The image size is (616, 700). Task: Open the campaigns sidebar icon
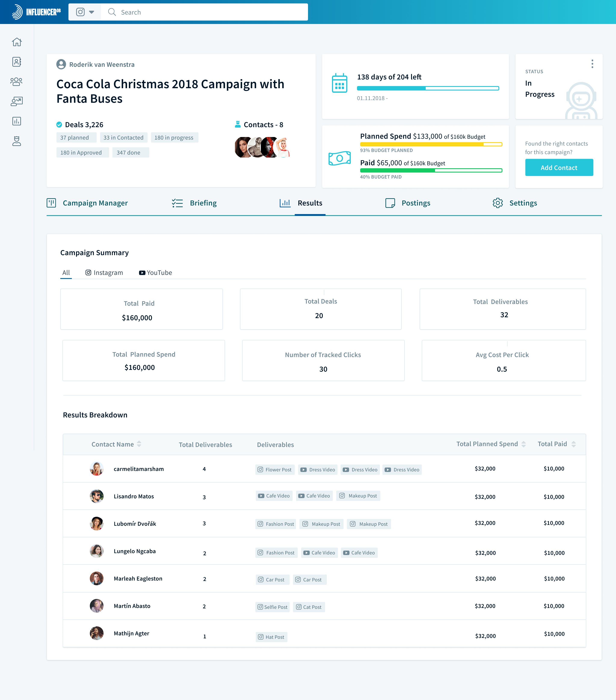pyautogui.click(x=16, y=101)
